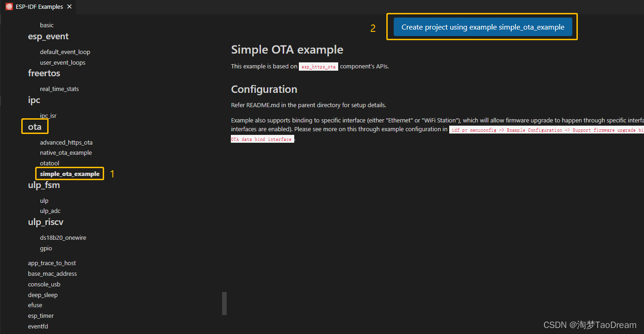Select the ESP-IDF Examples tab
This screenshot has width=644, height=334.
pos(39,7)
